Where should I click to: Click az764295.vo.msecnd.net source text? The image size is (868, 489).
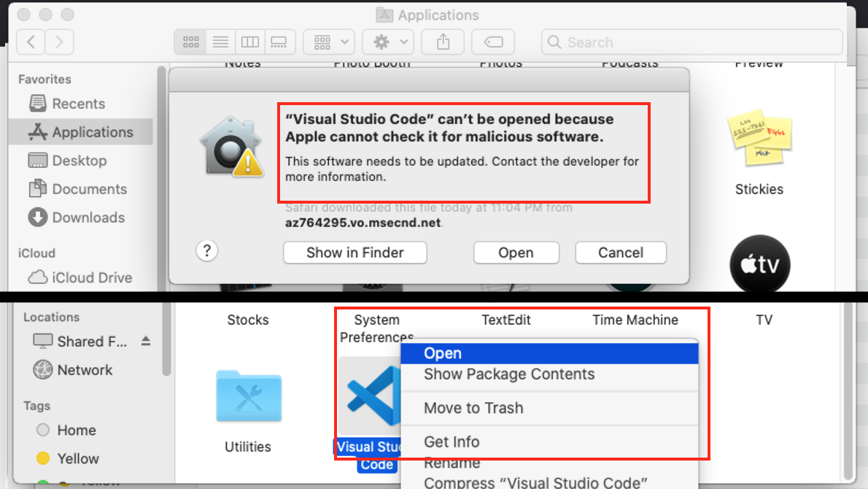(x=363, y=223)
